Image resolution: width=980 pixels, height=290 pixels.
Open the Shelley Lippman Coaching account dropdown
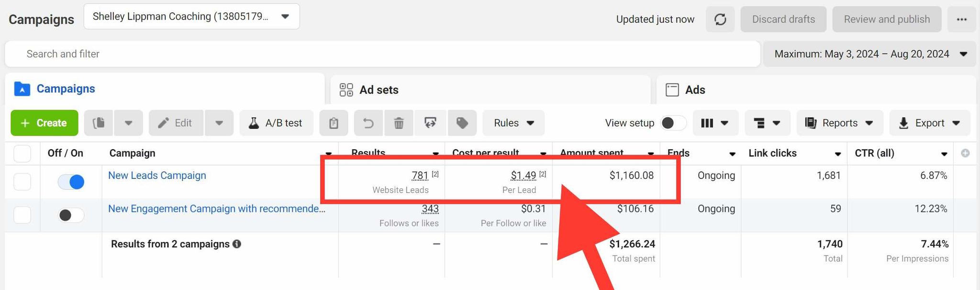pyautogui.click(x=191, y=16)
